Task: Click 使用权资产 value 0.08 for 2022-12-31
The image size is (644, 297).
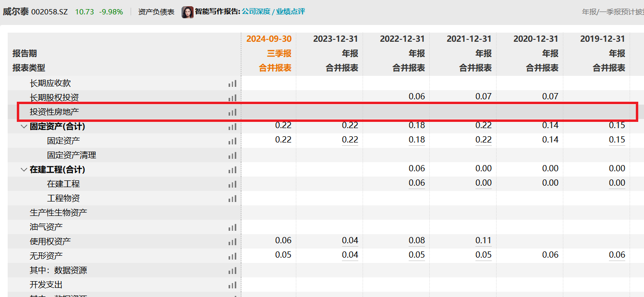Action: click(417, 240)
